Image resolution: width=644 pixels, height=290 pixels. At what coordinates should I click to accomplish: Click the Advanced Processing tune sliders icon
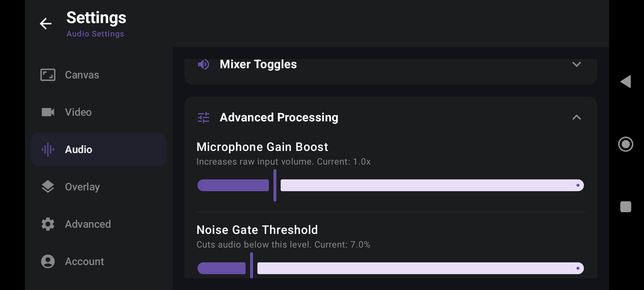(x=203, y=117)
